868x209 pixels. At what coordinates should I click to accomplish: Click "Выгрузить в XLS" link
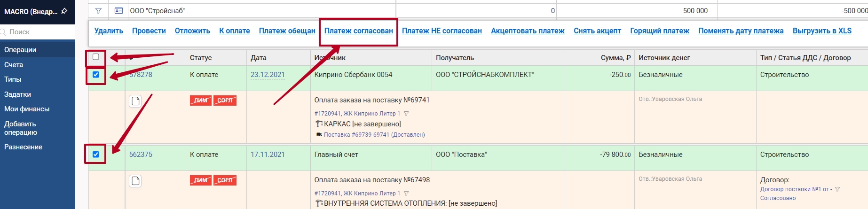click(x=822, y=31)
